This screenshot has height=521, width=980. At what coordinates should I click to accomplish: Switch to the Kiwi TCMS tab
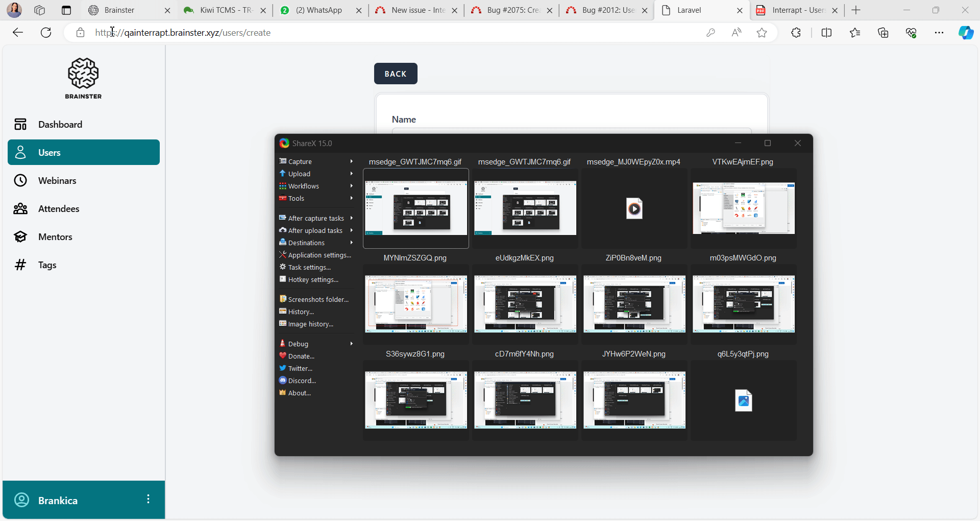coord(225,10)
